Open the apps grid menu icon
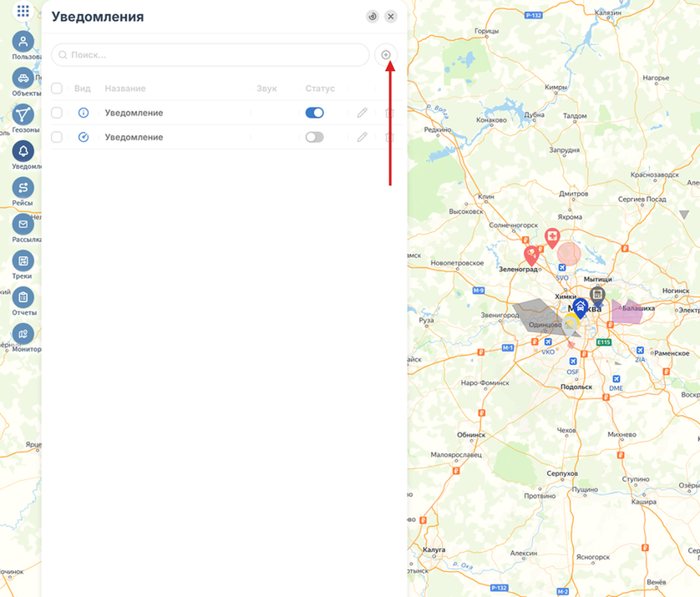This screenshot has height=597, width=700. (23, 11)
